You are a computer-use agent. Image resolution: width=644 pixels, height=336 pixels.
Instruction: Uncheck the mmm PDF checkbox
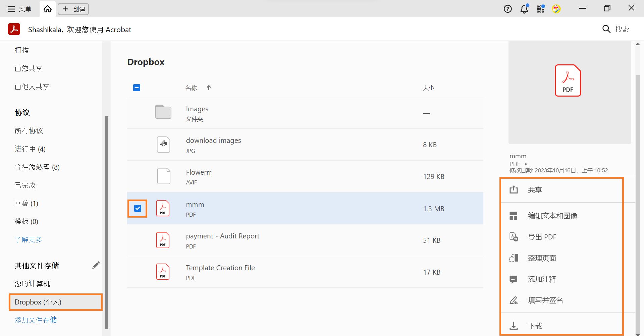[x=138, y=209]
